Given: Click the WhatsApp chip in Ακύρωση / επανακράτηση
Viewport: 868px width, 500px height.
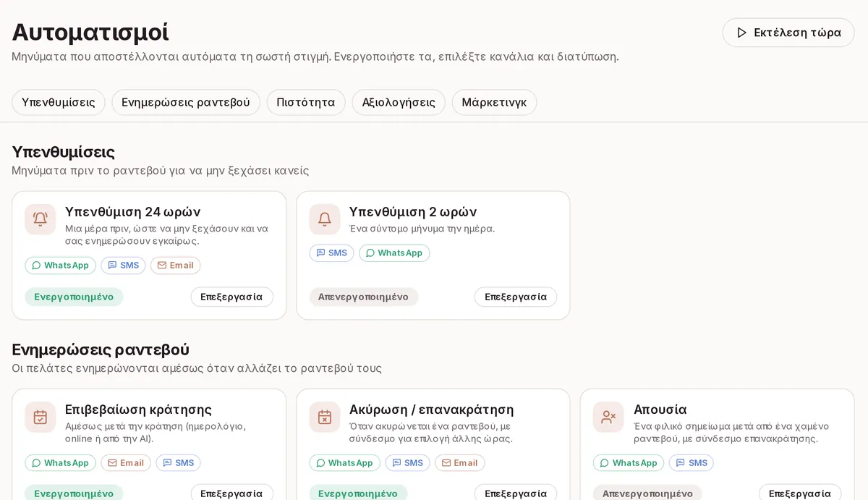Looking at the screenshot, I should coord(344,463).
